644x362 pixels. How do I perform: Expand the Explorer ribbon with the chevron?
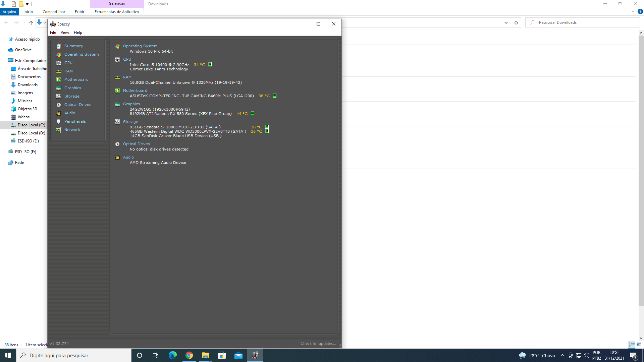pyautogui.click(x=633, y=11)
